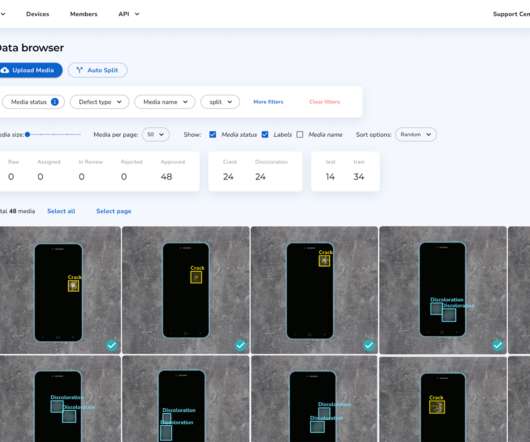Open the Devices menu item

(38, 14)
